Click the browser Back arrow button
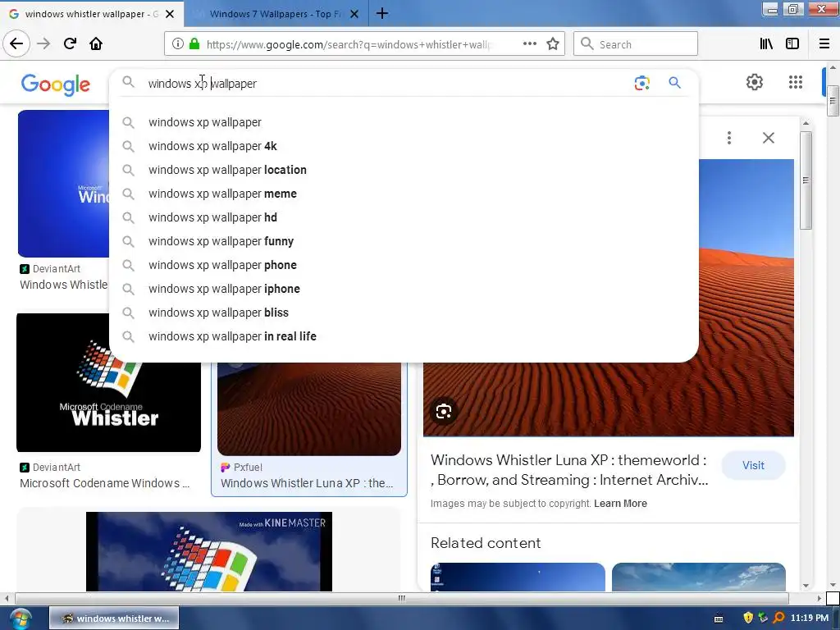 tap(16, 43)
